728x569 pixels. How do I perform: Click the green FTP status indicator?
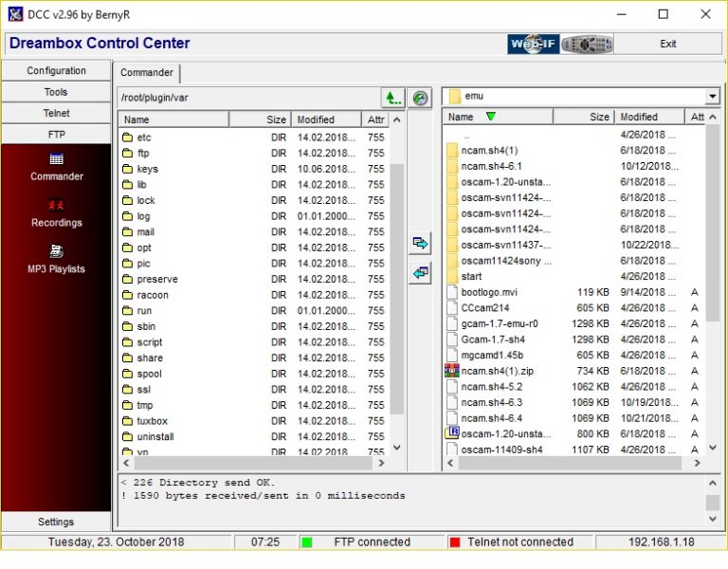tap(306, 542)
